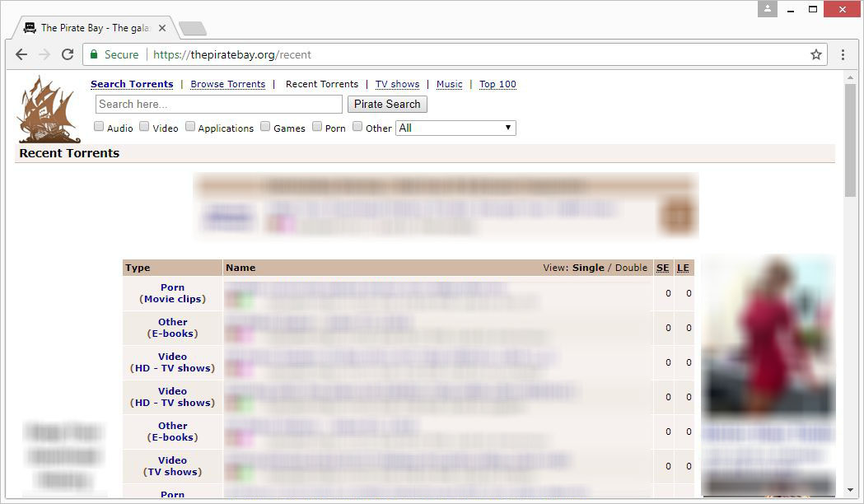Click the Search here text field

pyautogui.click(x=219, y=104)
